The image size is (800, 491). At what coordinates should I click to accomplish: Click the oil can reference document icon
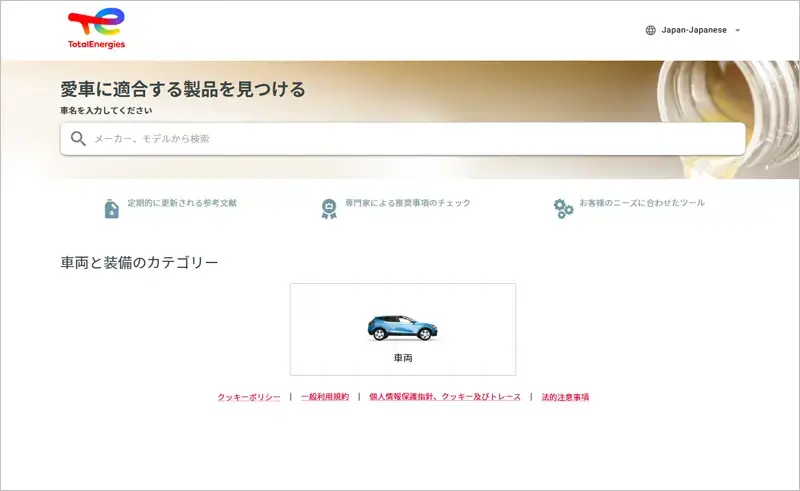coord(112,209)
